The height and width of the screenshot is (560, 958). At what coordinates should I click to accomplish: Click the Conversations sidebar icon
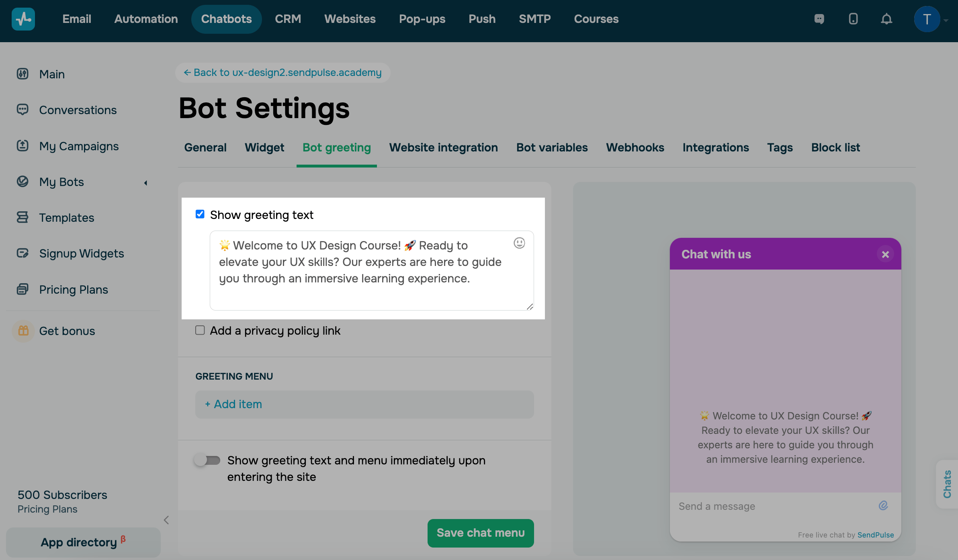(x=23, y=110)
